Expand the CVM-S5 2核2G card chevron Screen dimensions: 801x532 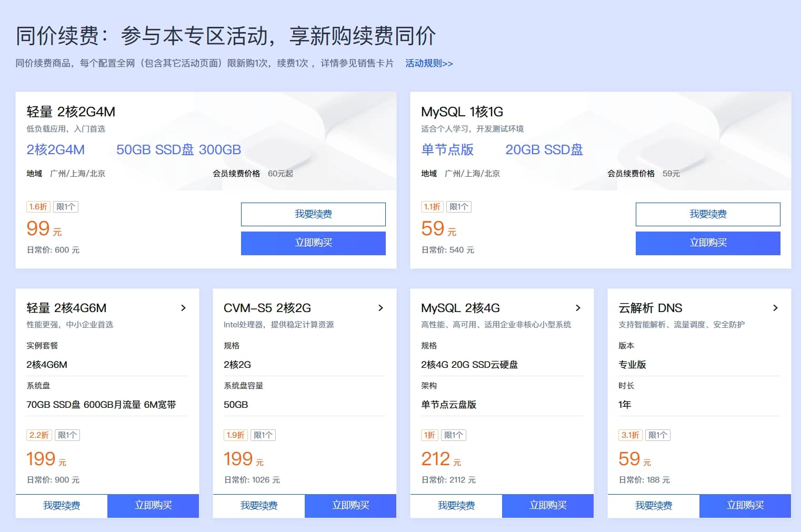[381, 308]
